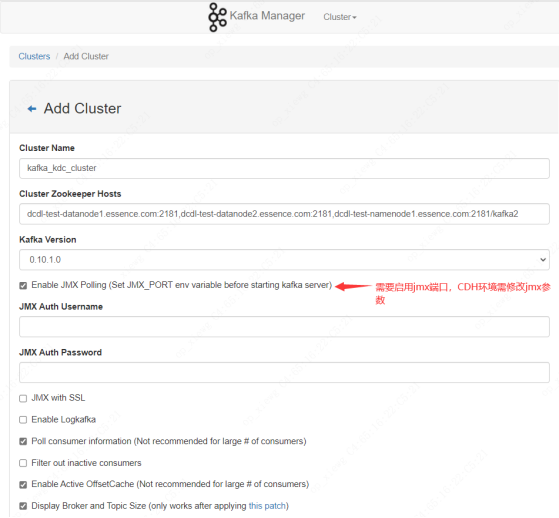
Task: Go to Clusters breadcrumb link
Action: pos(34,56)
